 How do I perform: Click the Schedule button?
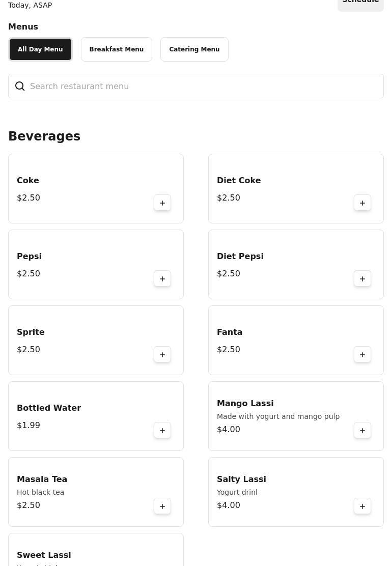click(360, 4)
